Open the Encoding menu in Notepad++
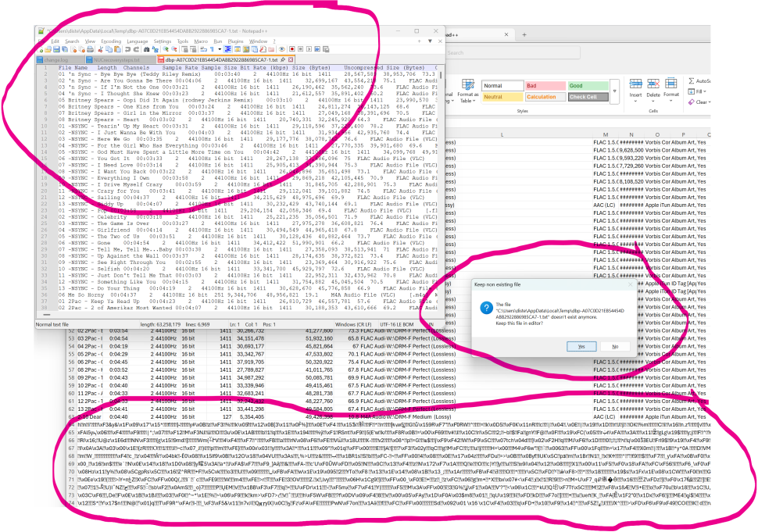Viewport: 758px width, 532px height. pos(111,41)
